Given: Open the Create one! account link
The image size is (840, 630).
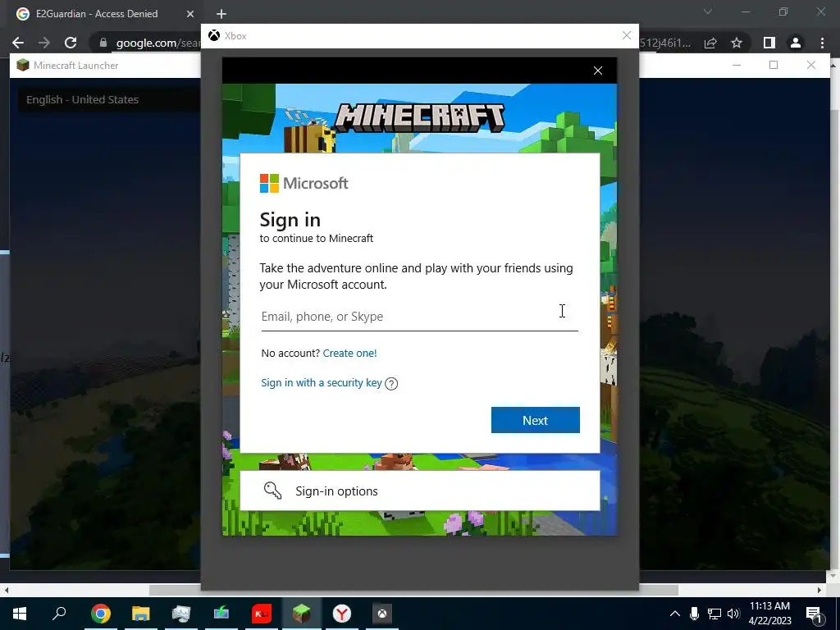Looking at the screenshot, I should [x=349, y=353].
